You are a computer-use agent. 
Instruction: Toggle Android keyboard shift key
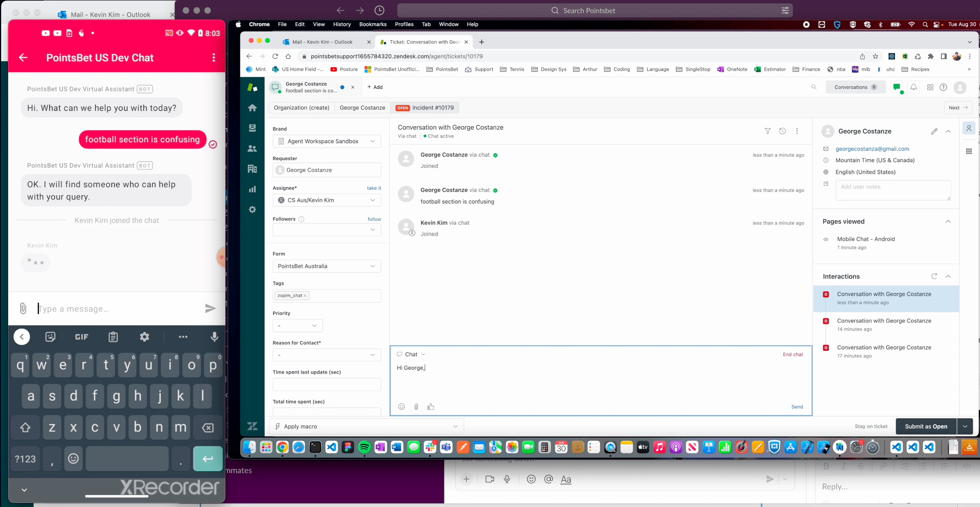25,427
